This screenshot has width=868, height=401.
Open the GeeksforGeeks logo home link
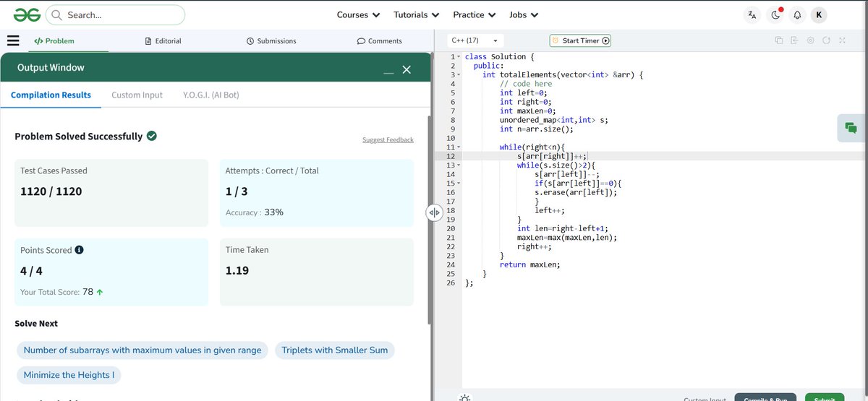tap(25, 14)
